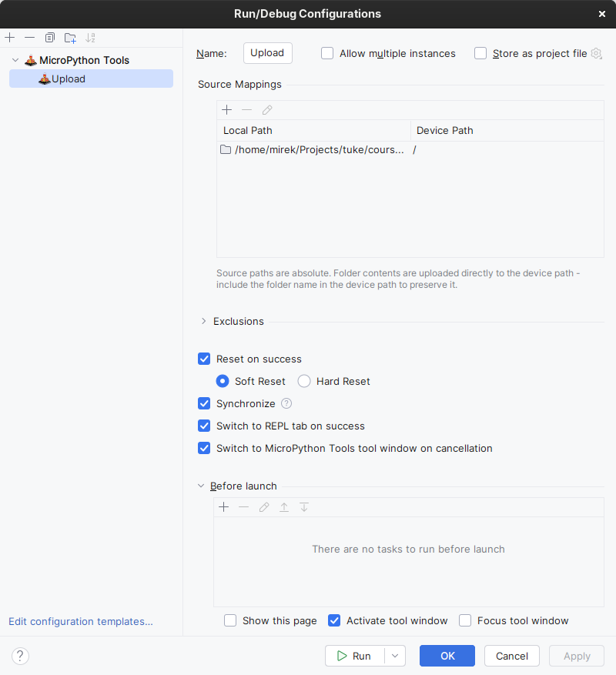Select the Hard Reset option
616x675 pixels.
coord(304,382)
